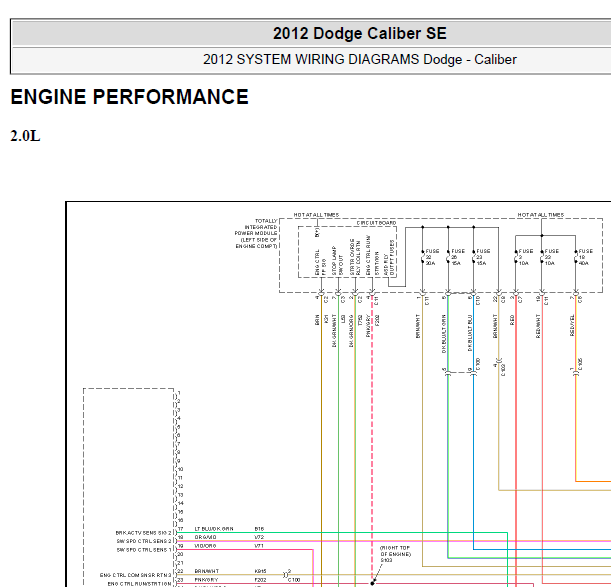Click 'SW SPD CTRL SENS 1' pin label
This screenshot has height=587, width=611.
144,550
